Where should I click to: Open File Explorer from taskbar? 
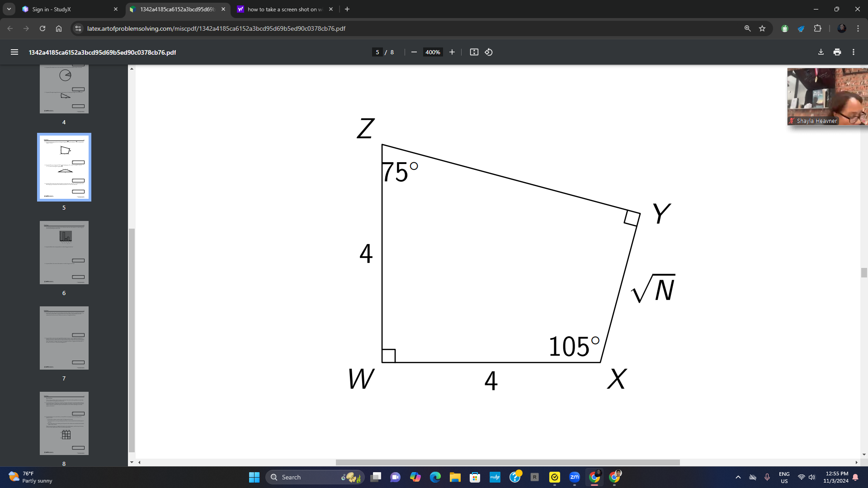pyautogui.click(x=455, y=477)
